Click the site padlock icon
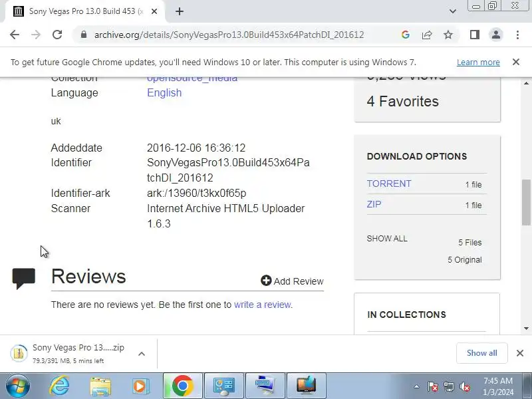The height and width of the screenshot is (399, 532). click(x=84, y=35)
